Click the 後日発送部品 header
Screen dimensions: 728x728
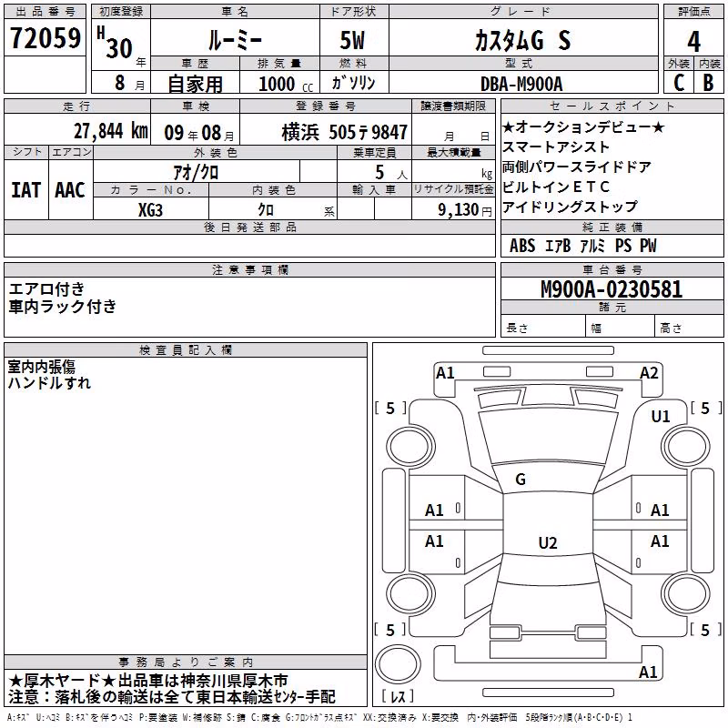(x=249, y=227)
